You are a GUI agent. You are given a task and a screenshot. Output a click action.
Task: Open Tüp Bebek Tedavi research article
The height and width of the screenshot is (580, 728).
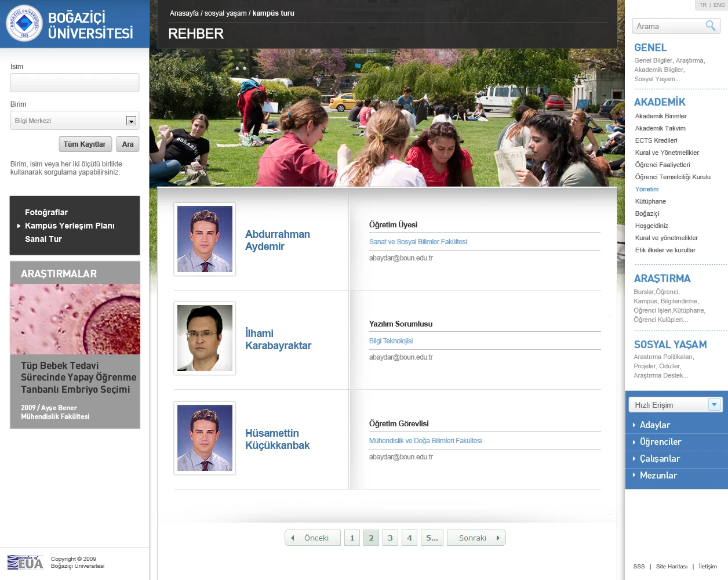[x=79, y=378]
